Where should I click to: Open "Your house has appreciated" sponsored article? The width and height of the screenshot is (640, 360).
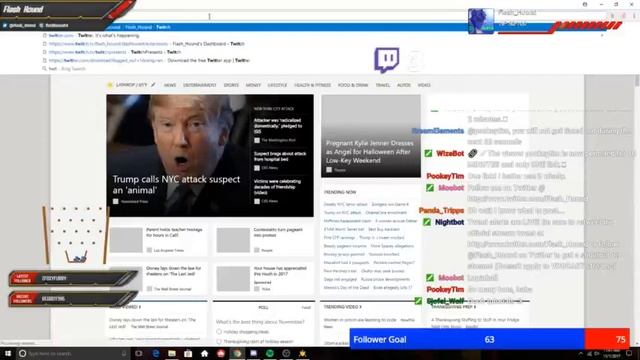[x=280, y=271]
